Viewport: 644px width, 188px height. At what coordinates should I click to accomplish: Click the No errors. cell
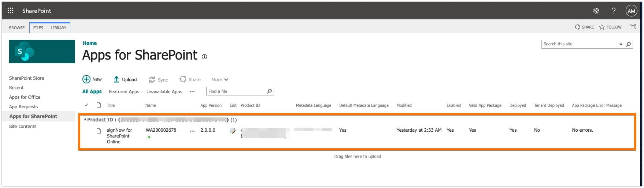point(582,130)
